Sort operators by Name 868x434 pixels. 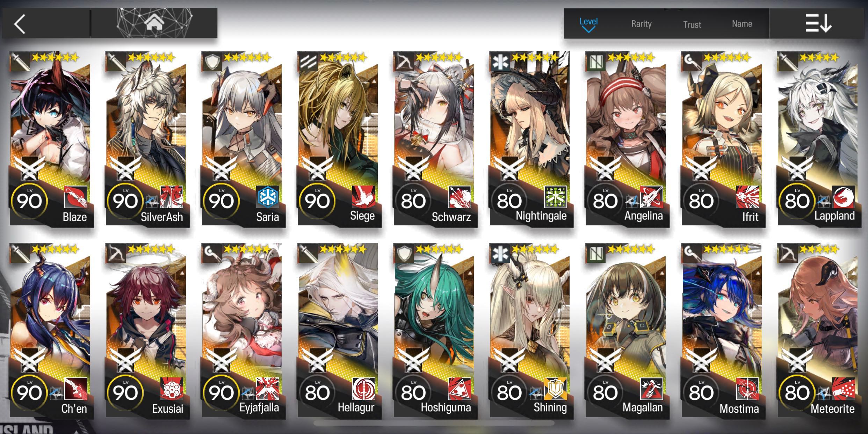[742, 24]
